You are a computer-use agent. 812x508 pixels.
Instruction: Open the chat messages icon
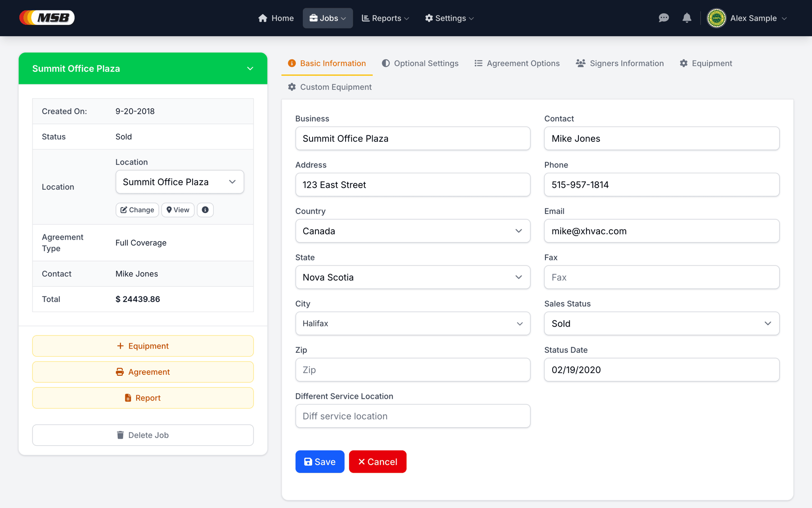click(664, 18)
